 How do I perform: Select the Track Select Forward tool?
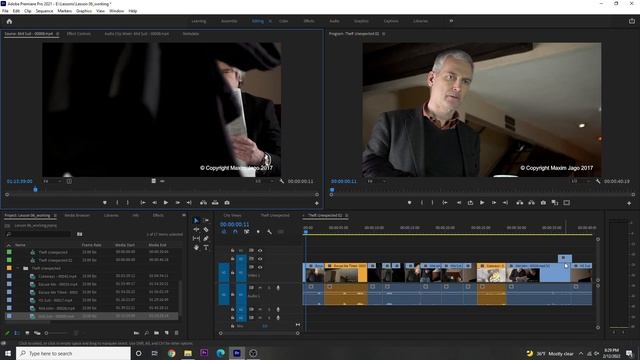(206, 220)
